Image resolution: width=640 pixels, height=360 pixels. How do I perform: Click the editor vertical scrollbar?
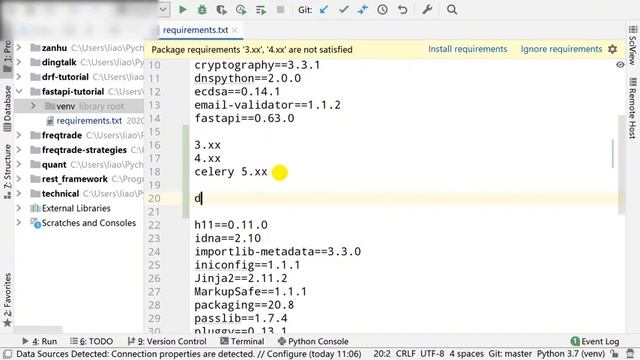click(622, 164)
